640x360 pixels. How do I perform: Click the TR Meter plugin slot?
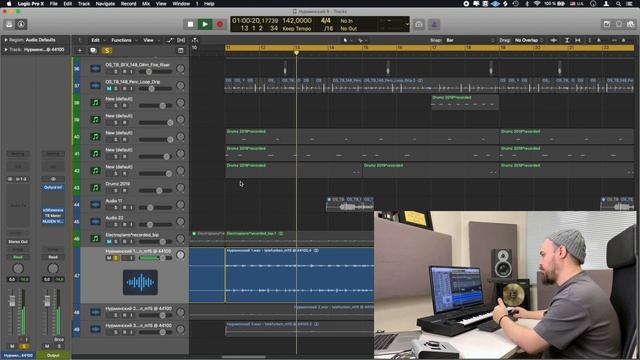[53, 216]
